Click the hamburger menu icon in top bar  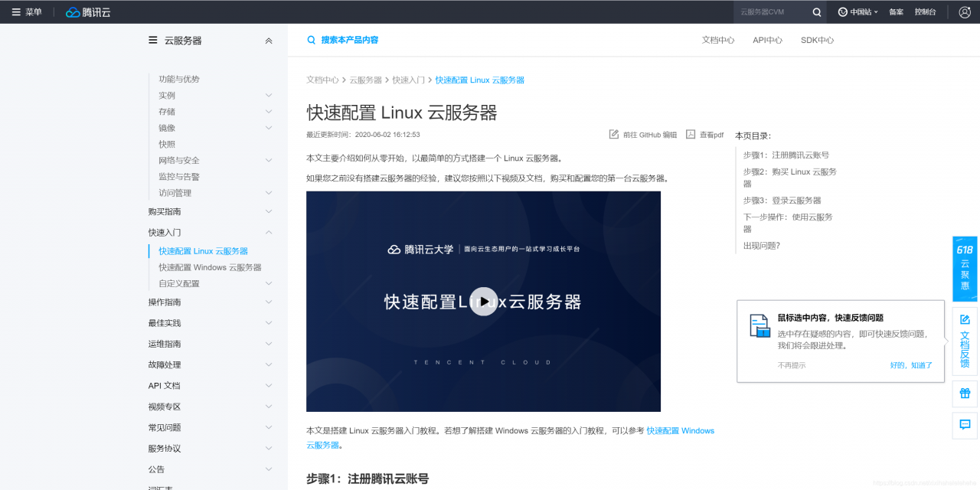[x=16, y=12]
